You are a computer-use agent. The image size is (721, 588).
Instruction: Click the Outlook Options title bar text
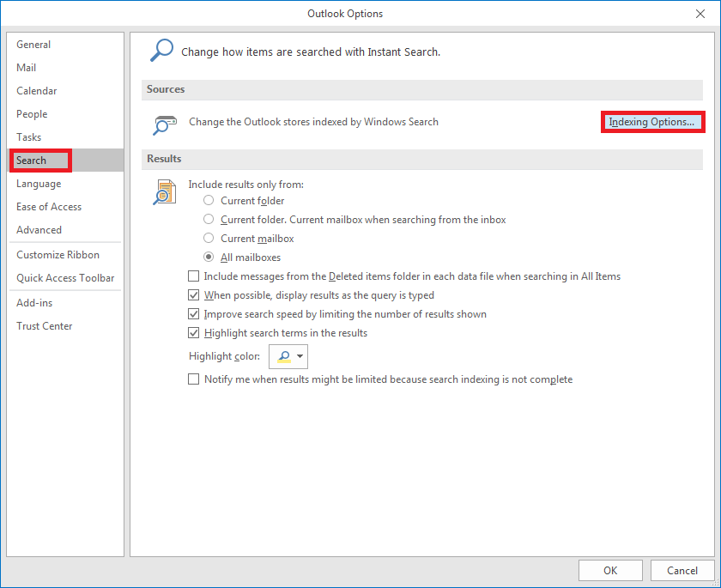point(345,14)
